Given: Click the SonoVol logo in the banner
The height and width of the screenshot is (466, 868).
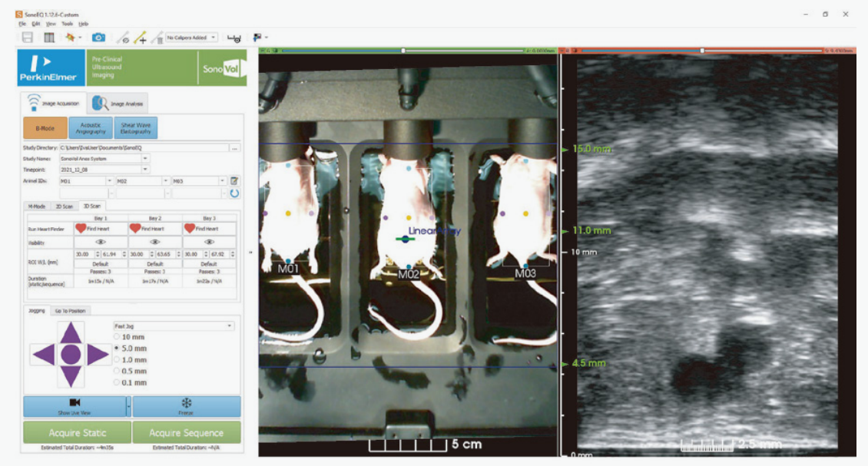Looking at the screenshot, I should point(223,68).
